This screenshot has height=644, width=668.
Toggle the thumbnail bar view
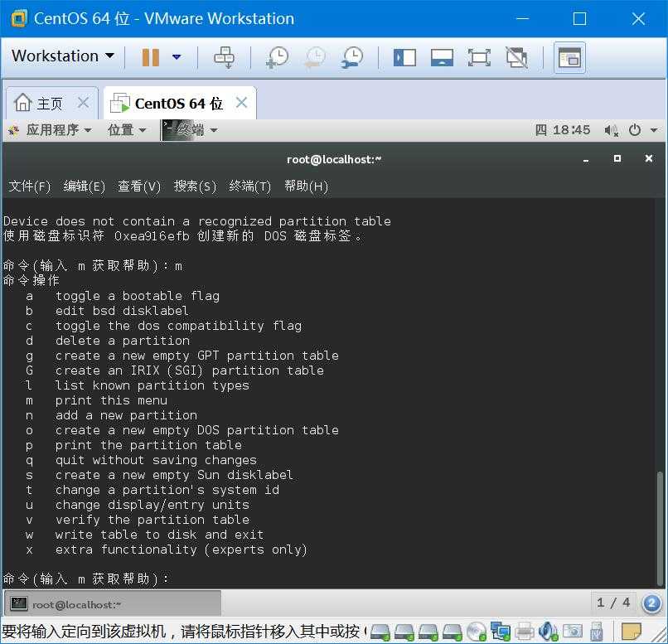(x=442, y=57)
